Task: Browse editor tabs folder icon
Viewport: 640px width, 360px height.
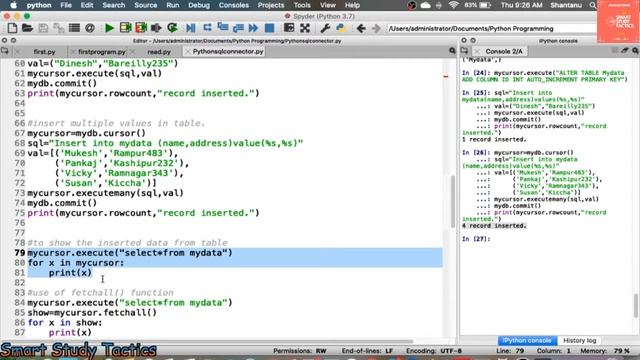Action: 5,51
